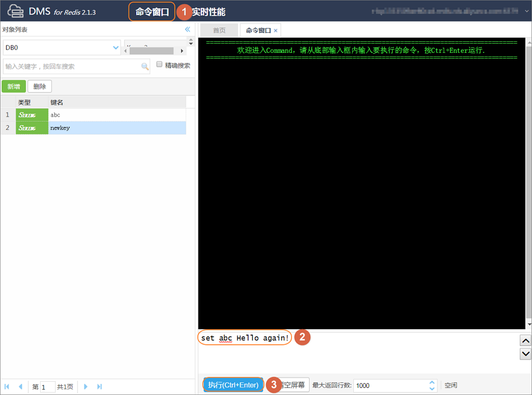Screen dimensions: 532x395
Task: Click the DMS cloud database logo icon
Action: 16,11
